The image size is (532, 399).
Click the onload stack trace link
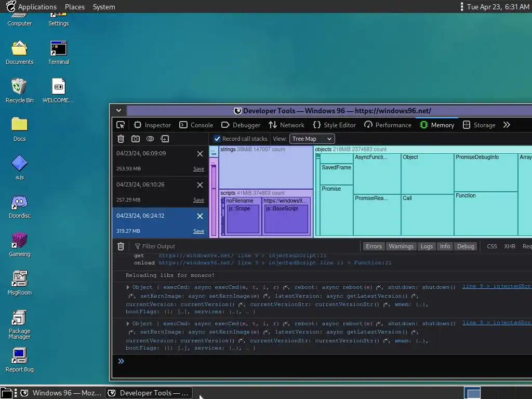click(275, 262)
